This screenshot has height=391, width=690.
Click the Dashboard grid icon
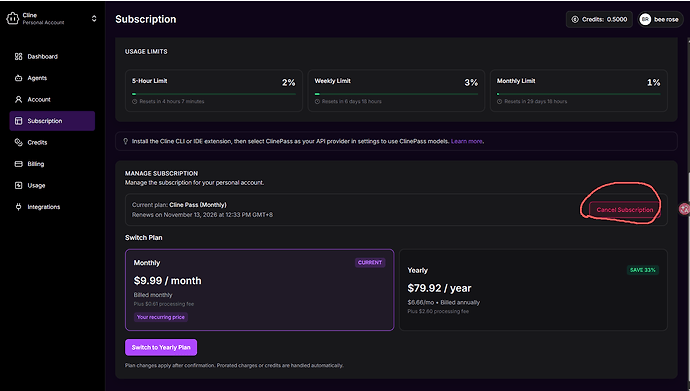(18, 56)
